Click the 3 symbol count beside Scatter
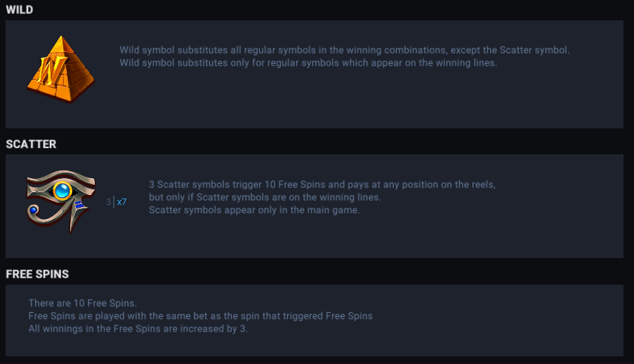634x364 pixels. tap(109, 202)
